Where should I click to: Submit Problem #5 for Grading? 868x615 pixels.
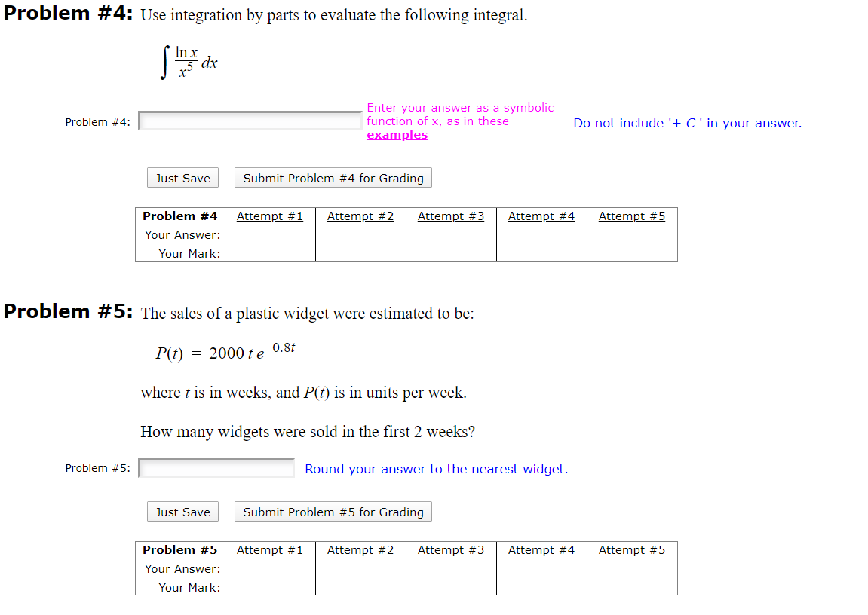[x=333, y=511]
